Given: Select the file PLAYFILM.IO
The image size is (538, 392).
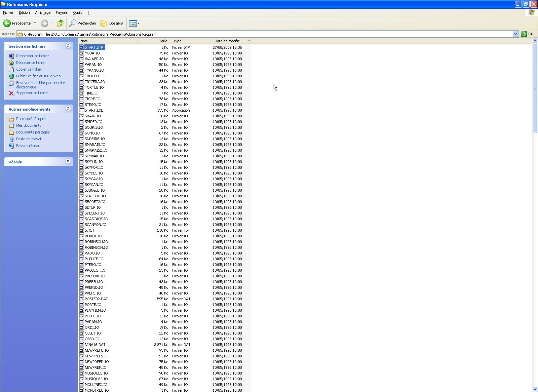Looking at the screenshot, I should [x=95, y=310].
